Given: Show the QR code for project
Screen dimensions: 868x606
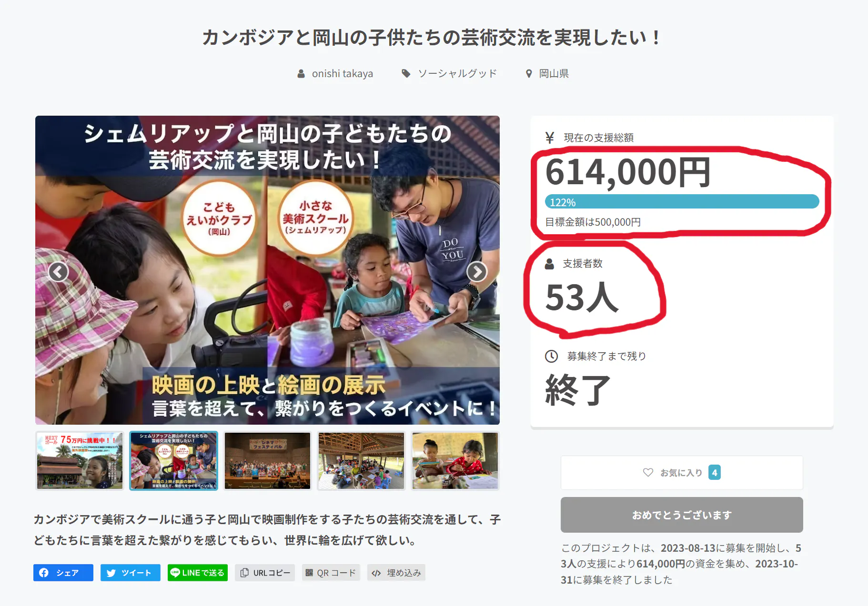Looking at the screenshot, I should pyautogui.click(x=331, y=573).
